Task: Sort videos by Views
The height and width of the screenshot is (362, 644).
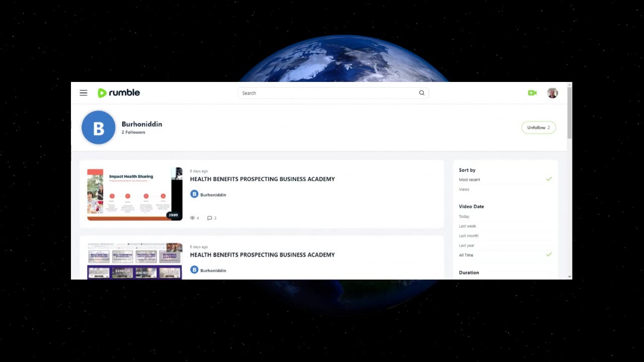Action: tap(464, 190)
